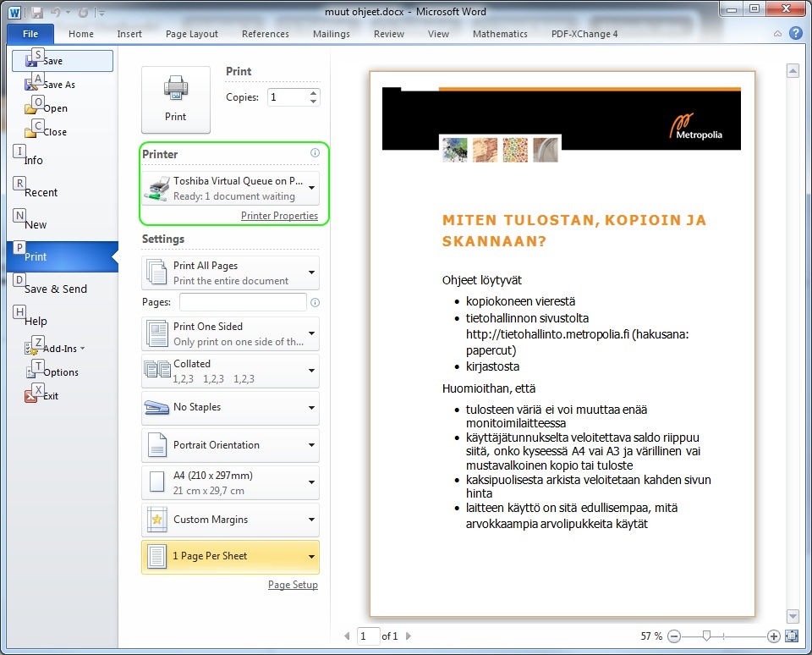
Task: Open the Print One Sided dropdown
Action: [230, 333]
